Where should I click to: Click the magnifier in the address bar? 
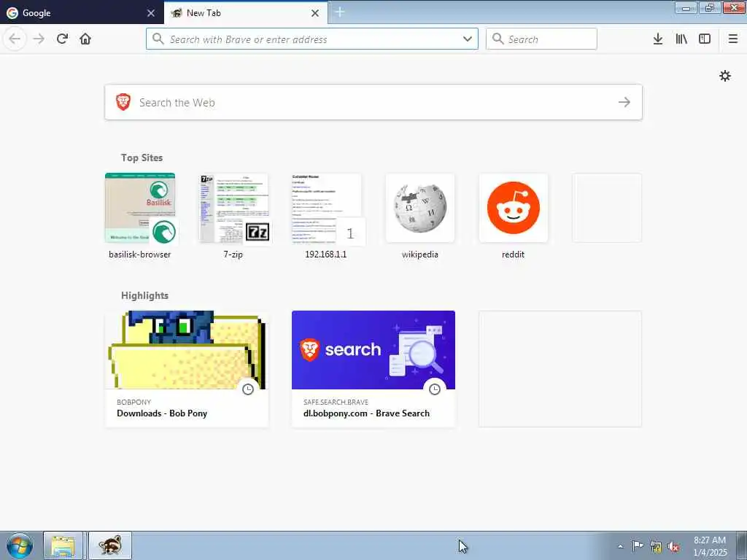point(158,39)
